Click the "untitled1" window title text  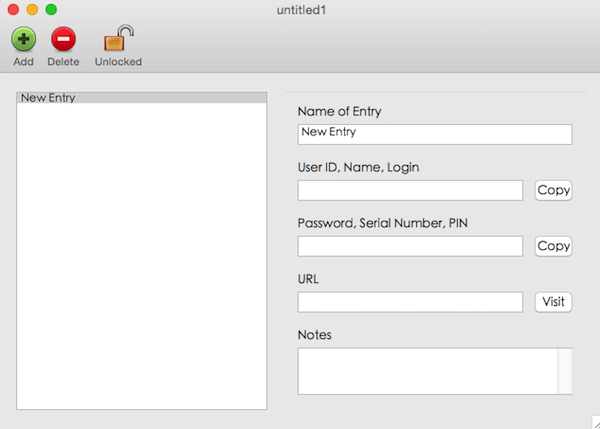302,10
